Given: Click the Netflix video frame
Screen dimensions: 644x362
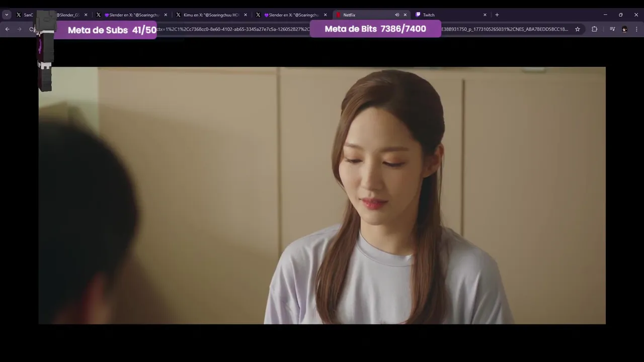Looking at the screenshot, I should pyautogui.click(x=322, y=196).
